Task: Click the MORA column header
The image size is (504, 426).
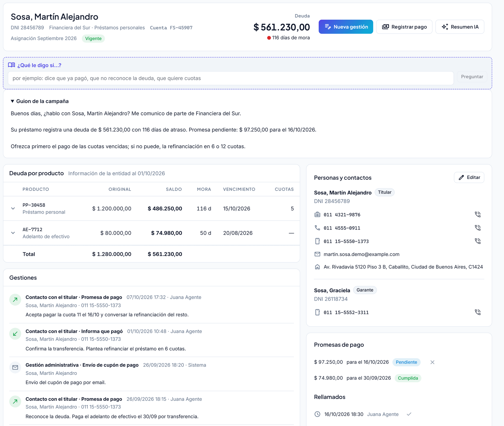Action: coord(204,189)
